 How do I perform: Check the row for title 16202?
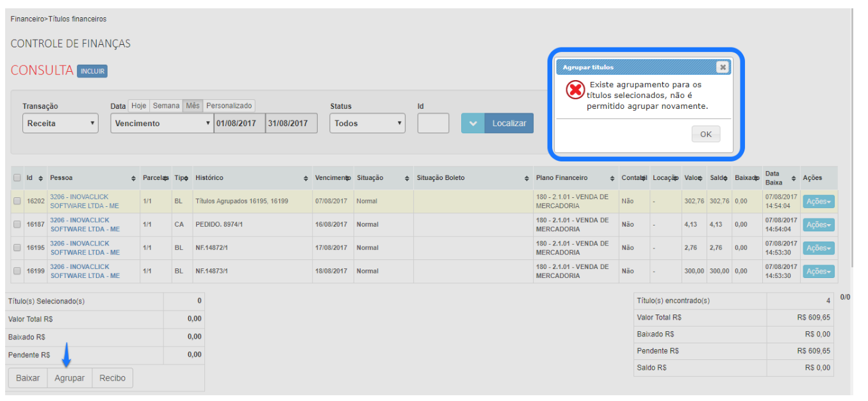point(17,201)
